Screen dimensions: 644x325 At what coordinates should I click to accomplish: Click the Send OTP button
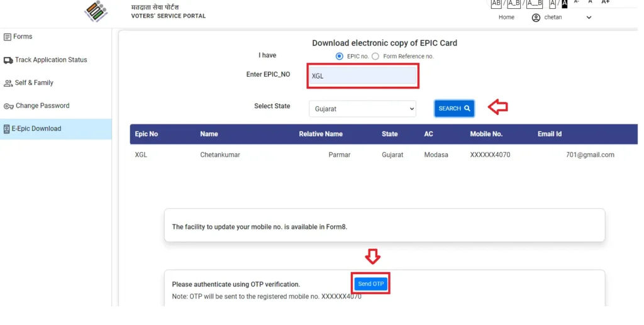370,284
